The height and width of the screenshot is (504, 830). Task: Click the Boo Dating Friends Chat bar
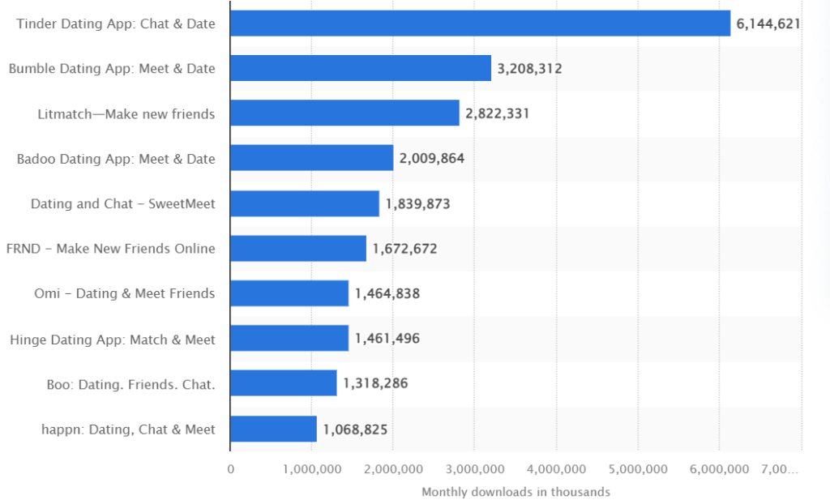click(x=283, y=382)
